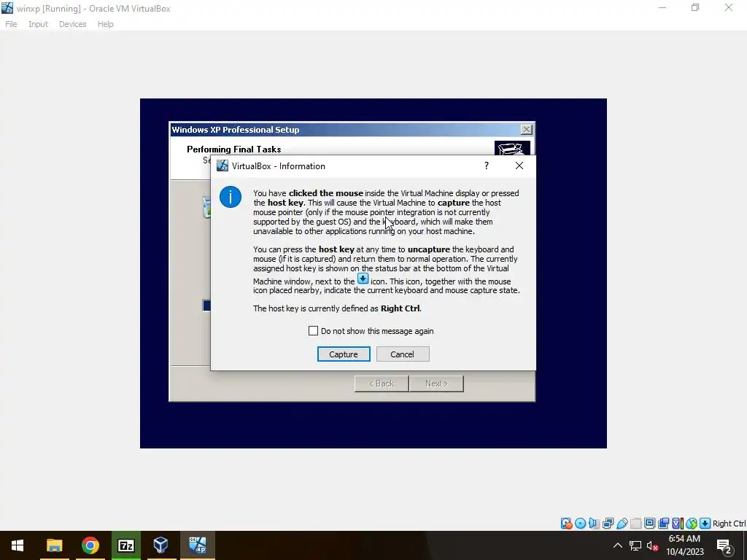Click the 'Performing Final Tasks' heading
The image size is (747, 560).
pyautogui.click(x=234, y=149)
